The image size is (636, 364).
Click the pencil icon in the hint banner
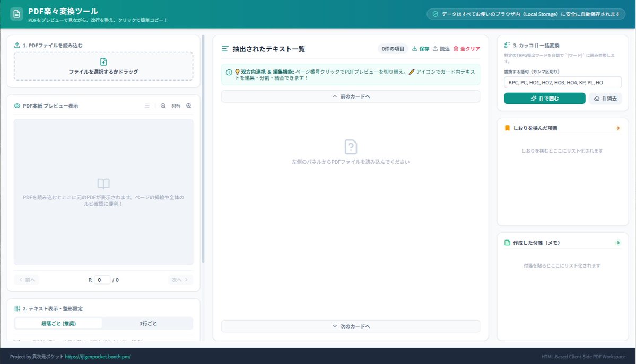pyautogui.click(x=412, y=72)
